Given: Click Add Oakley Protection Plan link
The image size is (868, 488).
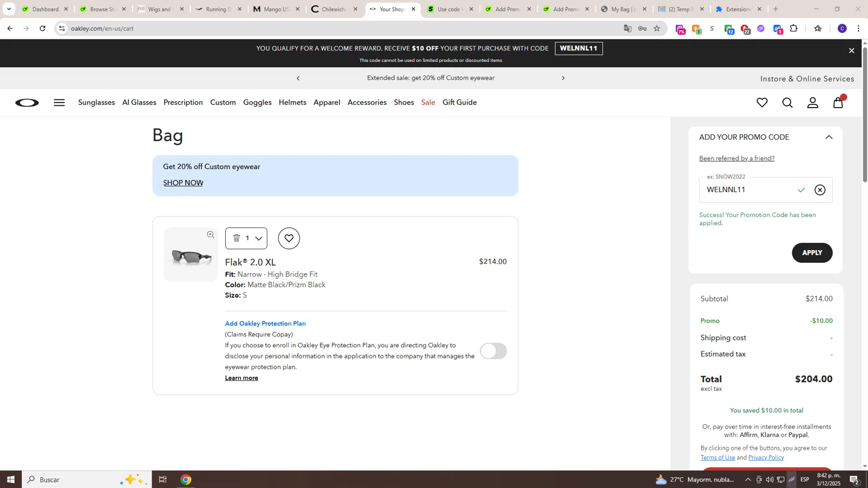Looking at the screenshot, I should (265, 324).
